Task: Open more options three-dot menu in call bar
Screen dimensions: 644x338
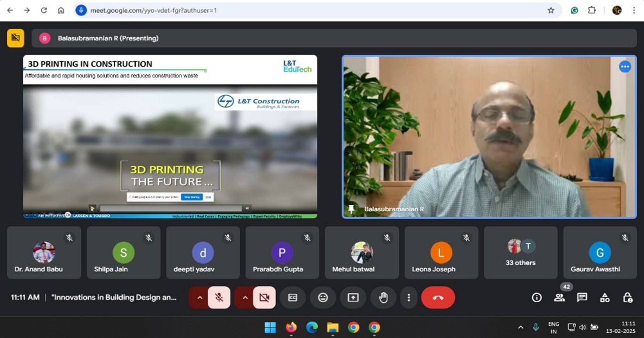Action: pos(408,298)
